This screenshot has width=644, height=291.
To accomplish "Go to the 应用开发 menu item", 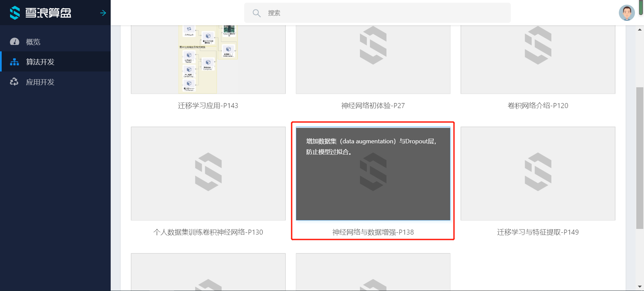I will (40, 82).
